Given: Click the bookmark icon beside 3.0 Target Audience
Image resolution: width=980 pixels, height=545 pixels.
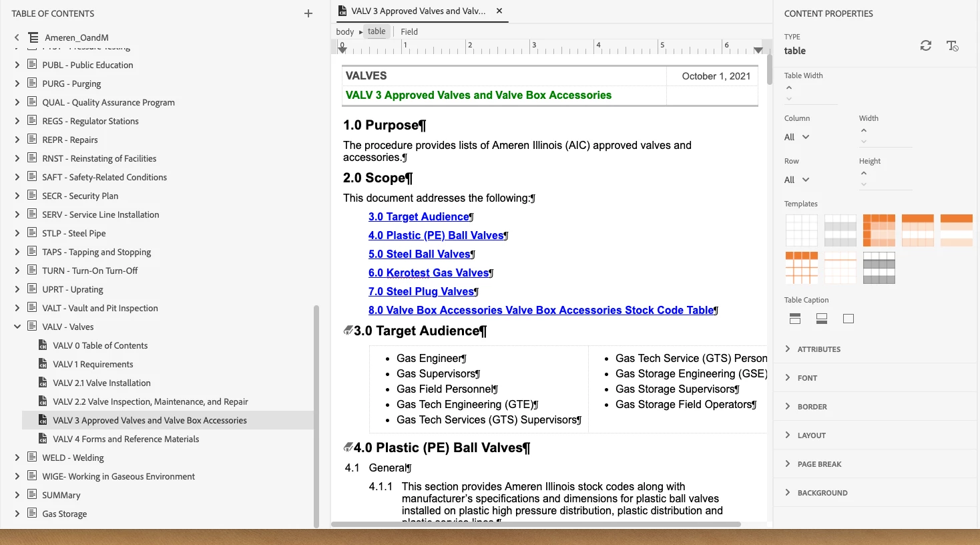Looking at the screenshot, I should tap(348, 331).
